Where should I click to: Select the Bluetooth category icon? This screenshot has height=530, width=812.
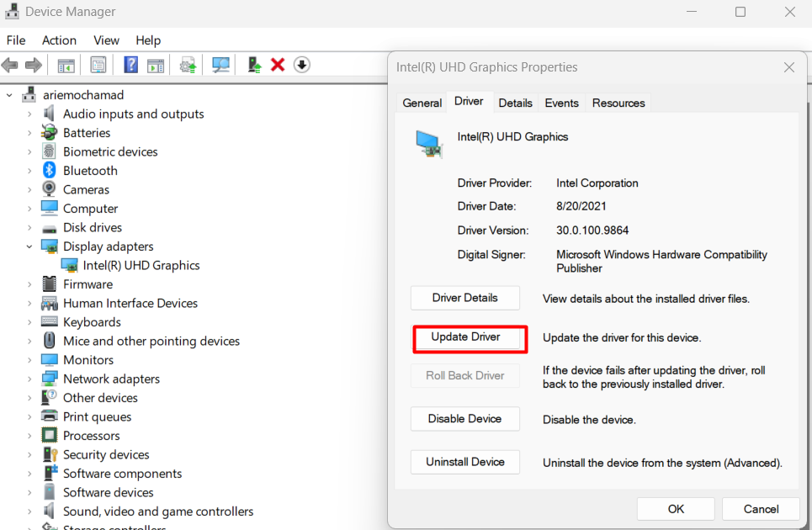coord(49,170)
